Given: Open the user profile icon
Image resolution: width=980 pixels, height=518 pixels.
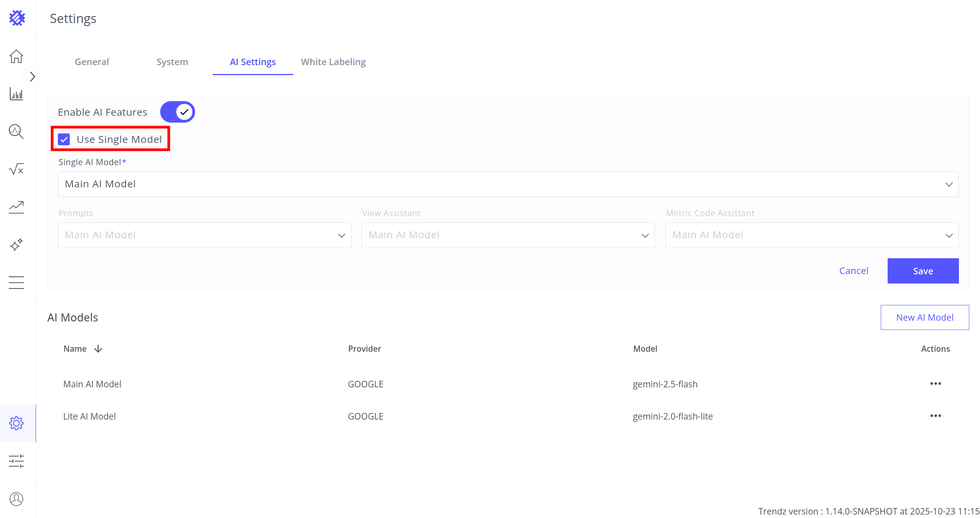Looking at the screenshot, I should pos(16,499).
